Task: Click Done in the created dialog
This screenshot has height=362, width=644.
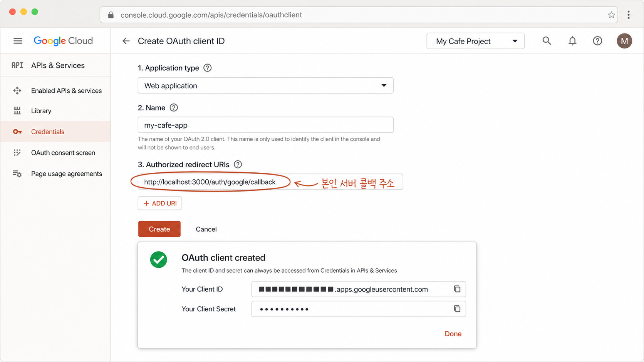Action: 453,334
